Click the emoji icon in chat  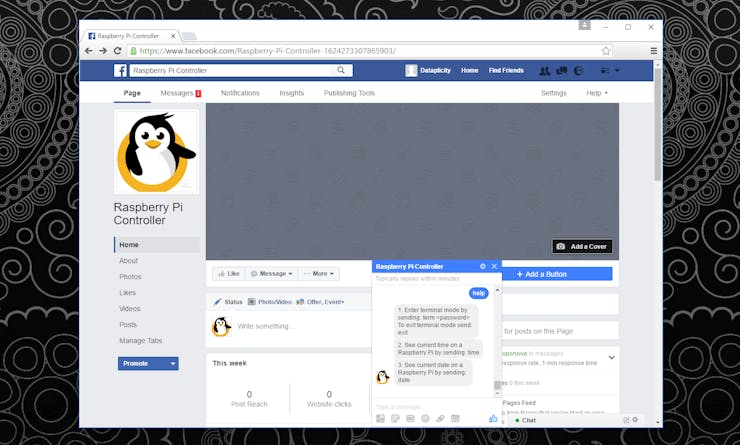(x=425, y=419)
